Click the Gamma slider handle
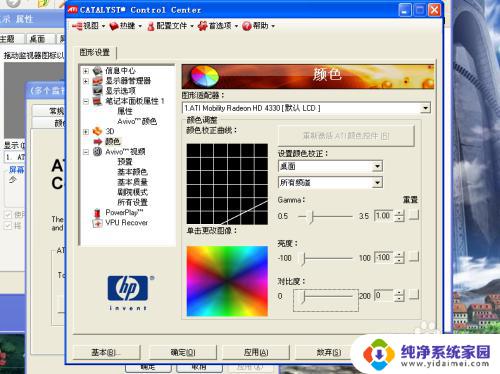This screenshot has height=374, width=500. [312, 217]
